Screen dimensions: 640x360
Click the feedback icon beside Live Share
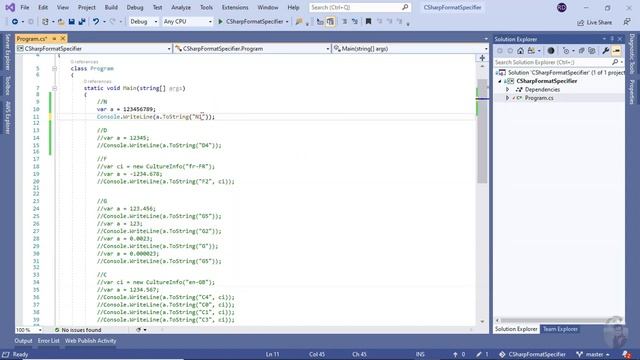(627, 22)
